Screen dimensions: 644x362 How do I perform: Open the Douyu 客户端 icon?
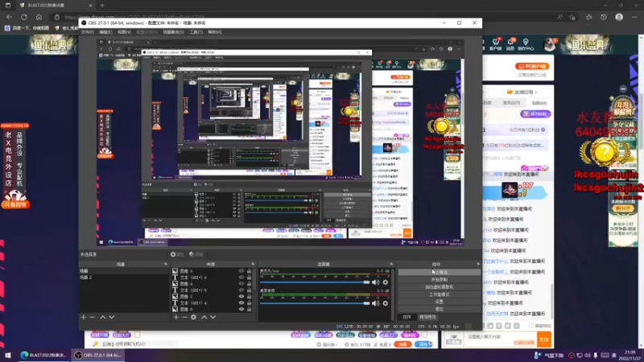coord(495,44)
